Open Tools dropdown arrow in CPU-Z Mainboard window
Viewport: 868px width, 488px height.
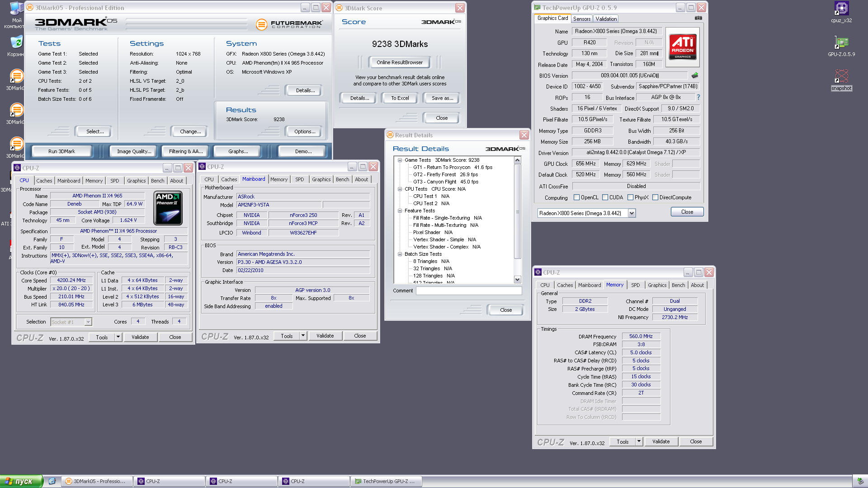303,336
